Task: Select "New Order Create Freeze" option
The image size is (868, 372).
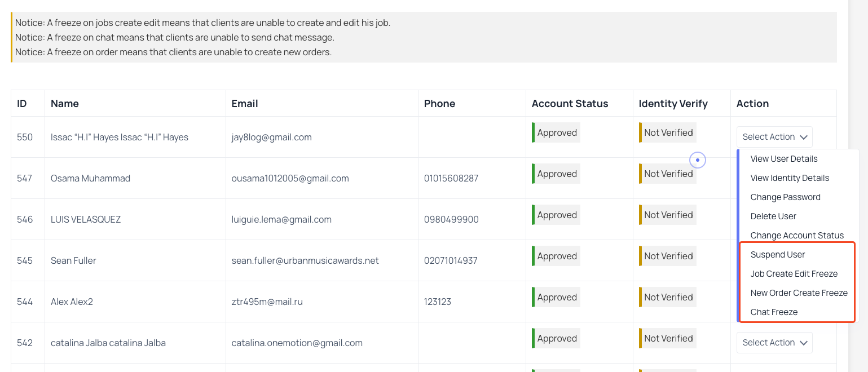Action: tap(799, 293)
